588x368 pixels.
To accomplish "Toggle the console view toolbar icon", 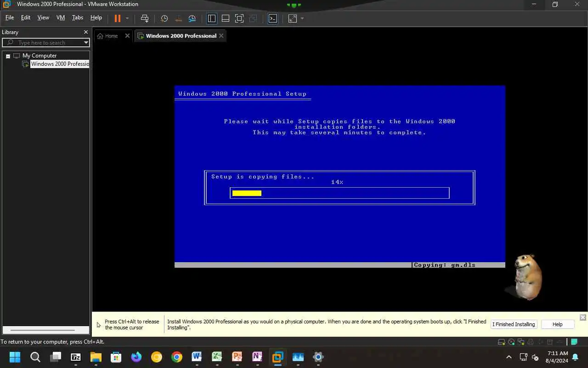I will click(273, 18).
